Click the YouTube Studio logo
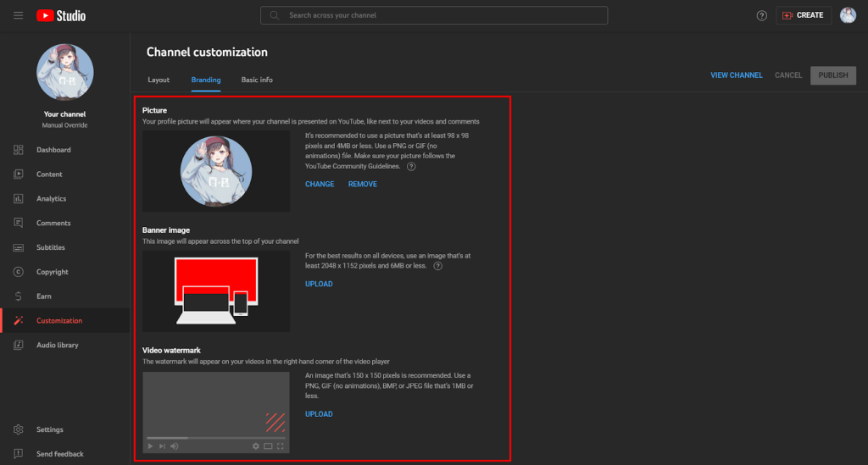 [61, 15]
